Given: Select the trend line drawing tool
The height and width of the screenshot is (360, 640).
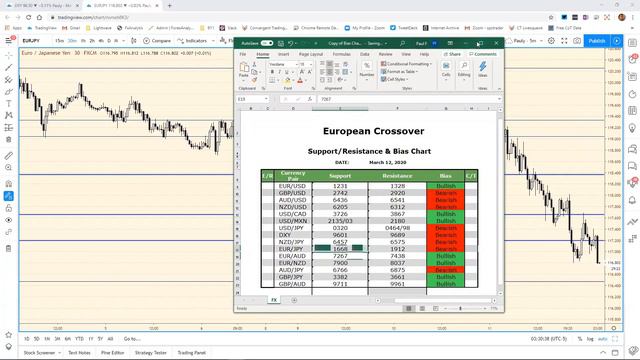Looking at the screenshot, I should [9, 67].
